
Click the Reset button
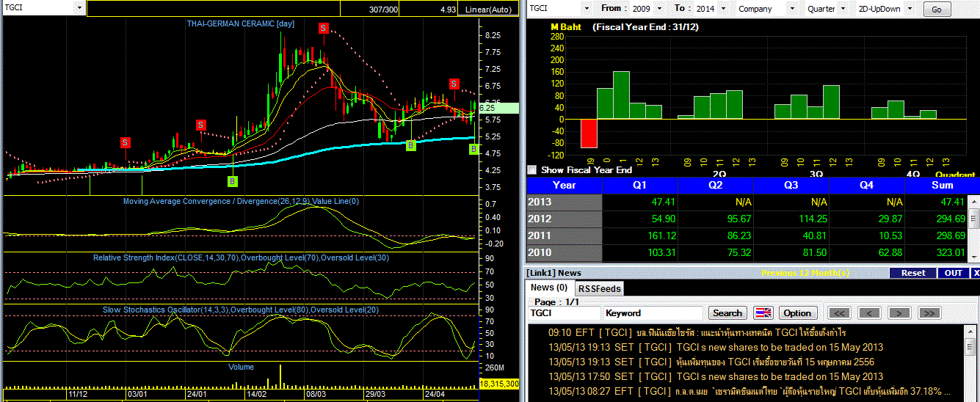tap(913, 273)
